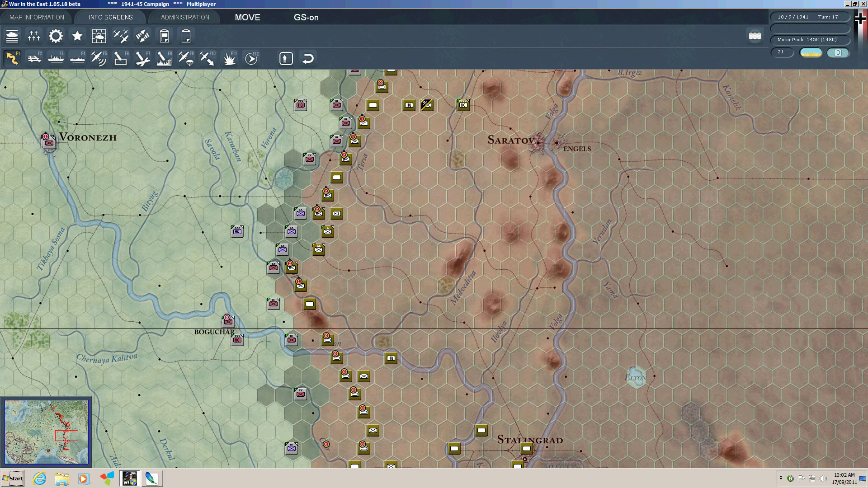Image resolution: width=868 pixels, height=488 pixels.
Task: Open Windows Media Player from taskbar
Action: [84, 479]
